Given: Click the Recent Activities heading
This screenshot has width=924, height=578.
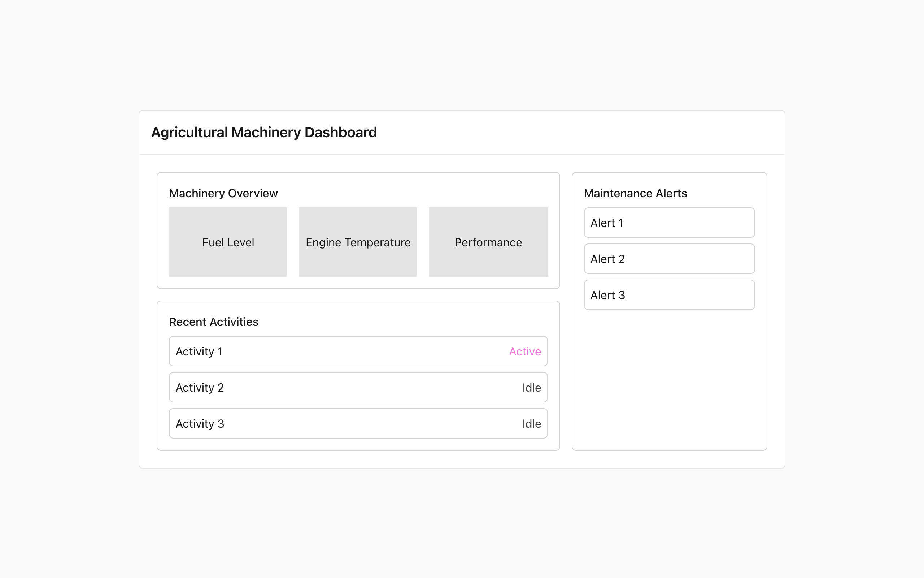Looking at the screenshot, I should (213, 322).
